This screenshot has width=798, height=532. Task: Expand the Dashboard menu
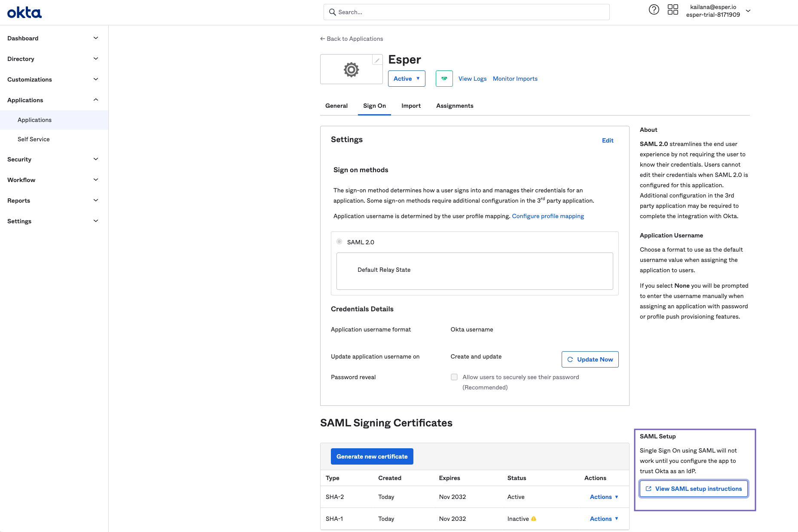pyautogui.click(x=54, y=38)
